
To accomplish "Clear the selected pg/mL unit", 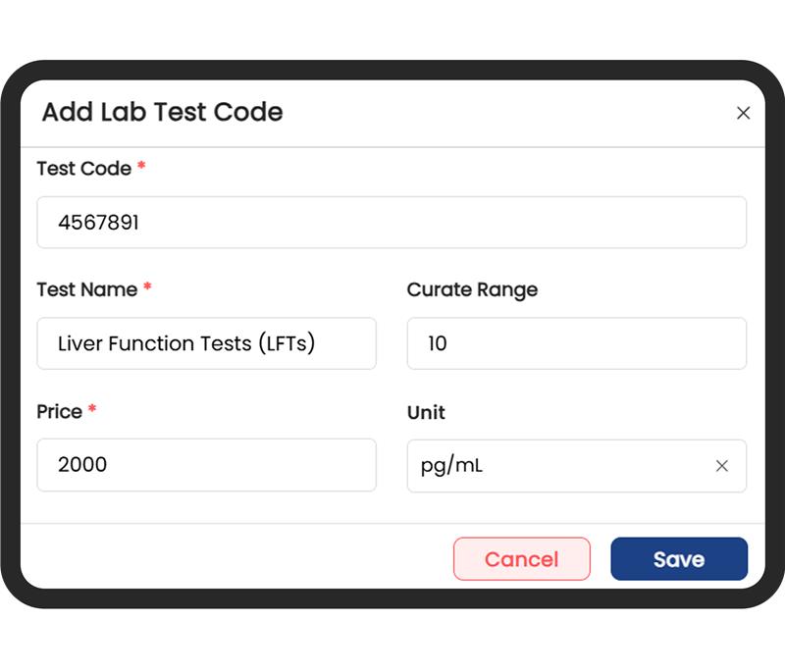I will click(722, 466).
